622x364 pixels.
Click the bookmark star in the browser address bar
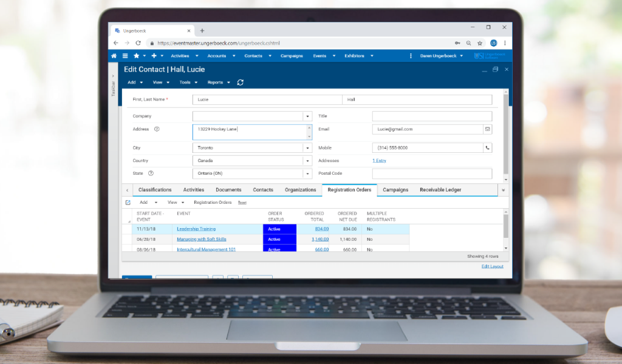480,43
